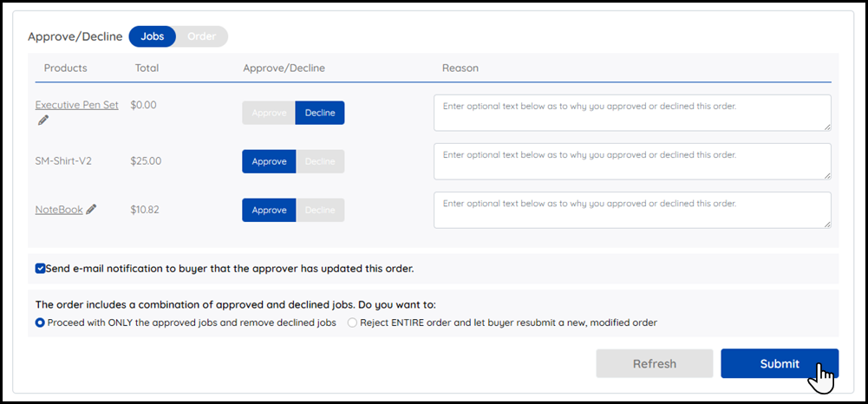The height and width of the screenshot is (404, 868).
Task: Click pencil edit icon under Executive Pen Set
Action: [x=43, y=121]
